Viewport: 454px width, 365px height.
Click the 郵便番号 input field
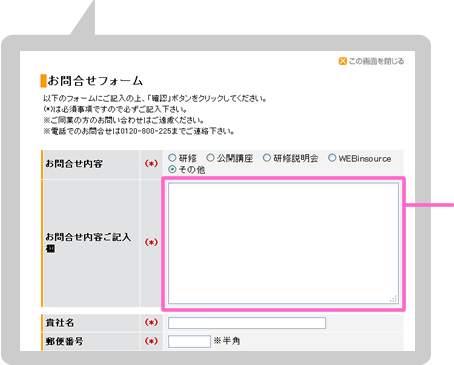(189, 341)
